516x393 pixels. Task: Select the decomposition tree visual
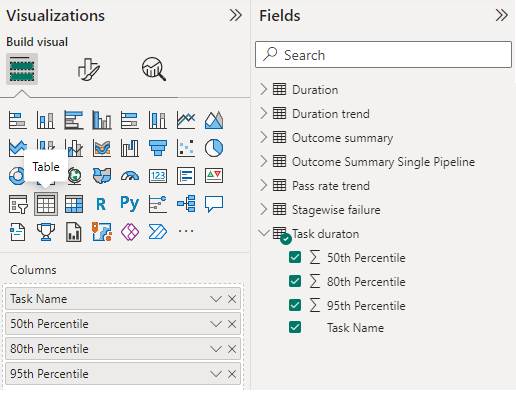(x=186, y=204)
